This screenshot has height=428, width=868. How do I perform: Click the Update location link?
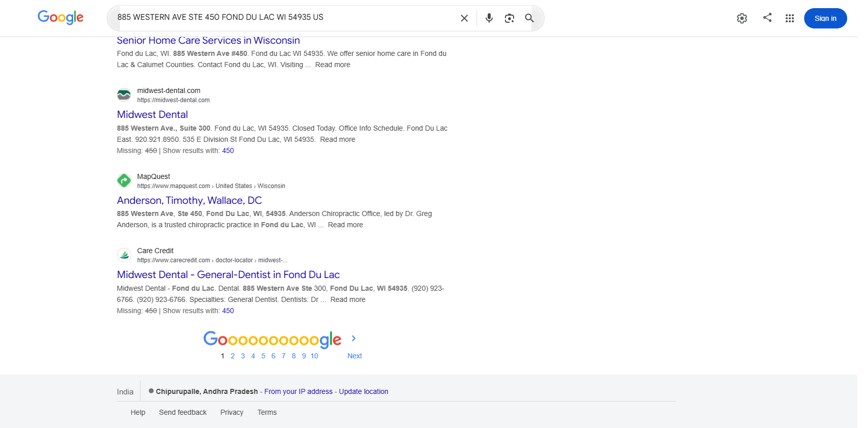point(364,391)
